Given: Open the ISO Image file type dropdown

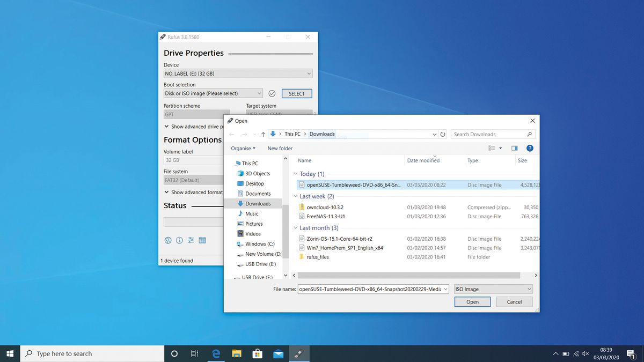Looking at the screenshot, I should 493,289.
